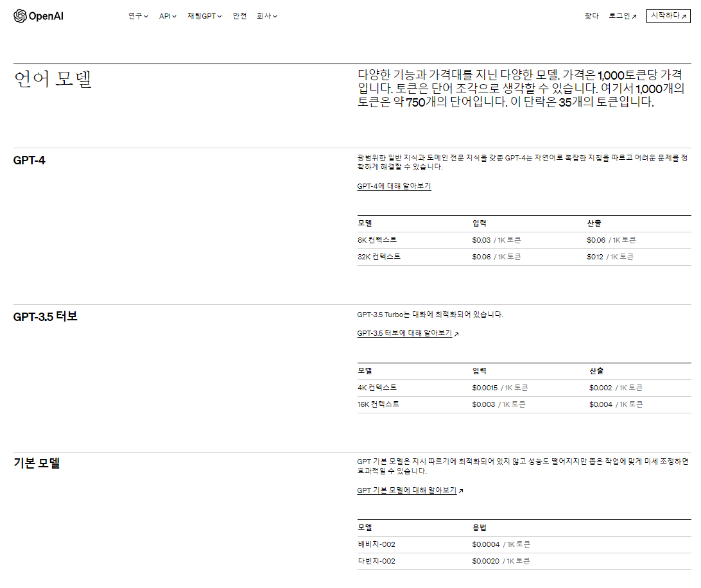Expand the 회사 menu

[x=267, y=16]
